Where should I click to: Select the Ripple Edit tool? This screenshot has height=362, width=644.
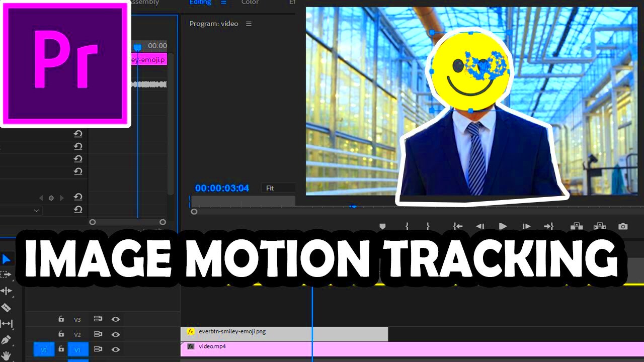point(6,291)
